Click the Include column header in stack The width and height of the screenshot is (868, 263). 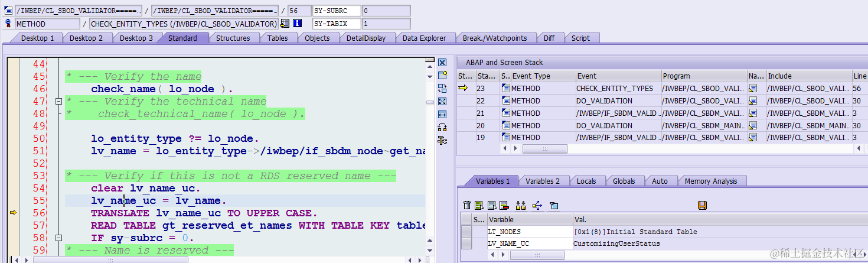[808, 76]
